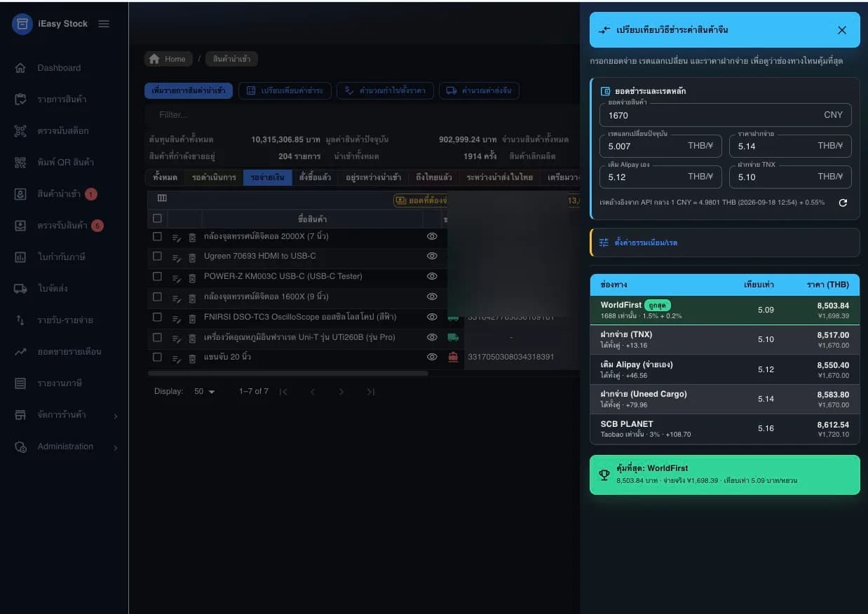This screenshot has width=868, height=614.
Task: Open the table column chooser icon
Action: click(162, 199)
